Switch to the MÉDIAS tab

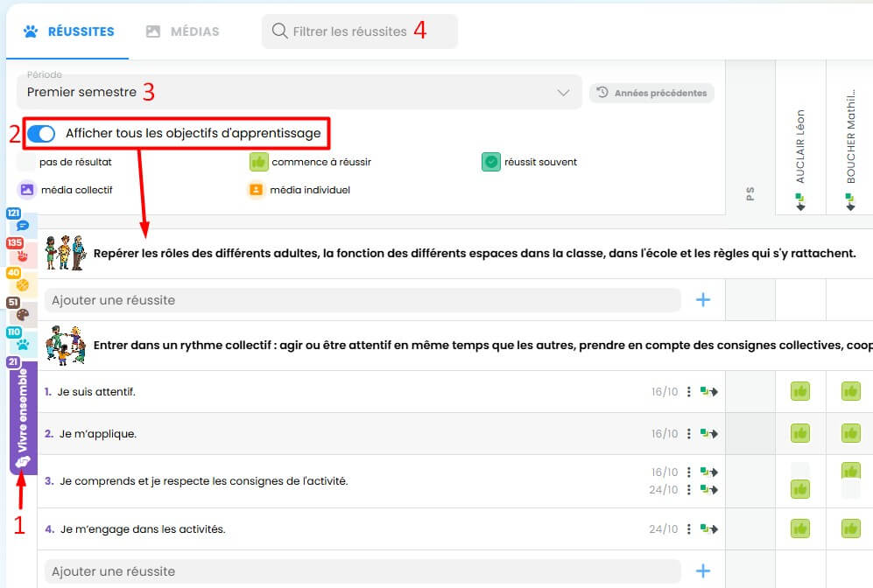[x=183, y=31]
